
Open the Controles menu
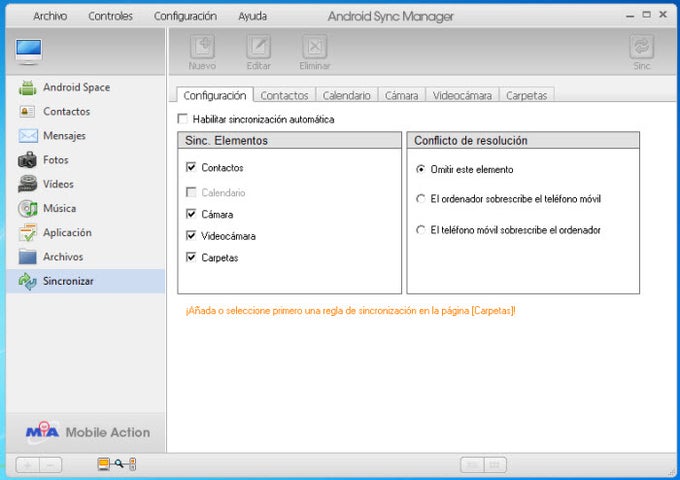110,16
